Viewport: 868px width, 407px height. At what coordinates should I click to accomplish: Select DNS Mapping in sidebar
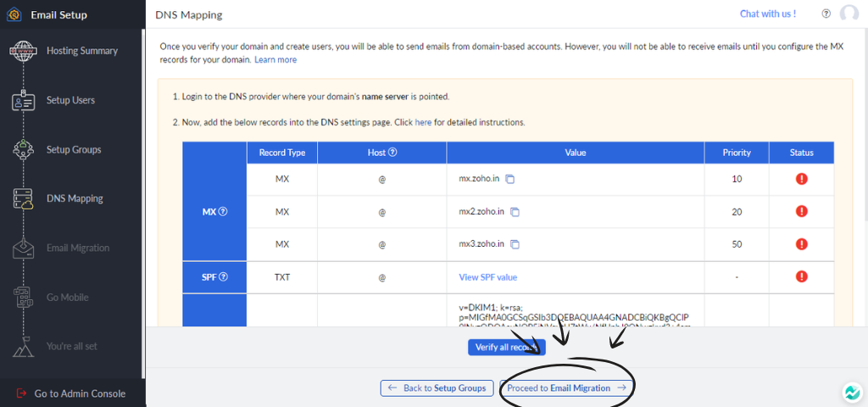point(75,198)
